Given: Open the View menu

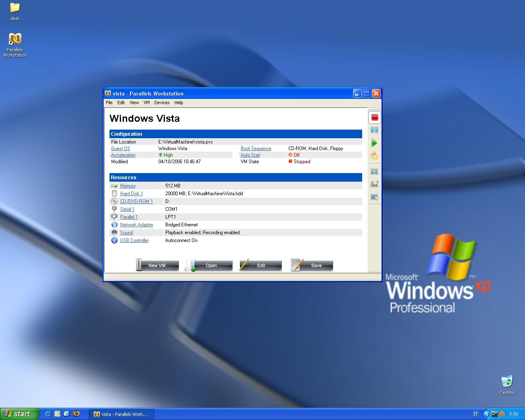Looking at the screenshot, I should click(x=134, y=103).
